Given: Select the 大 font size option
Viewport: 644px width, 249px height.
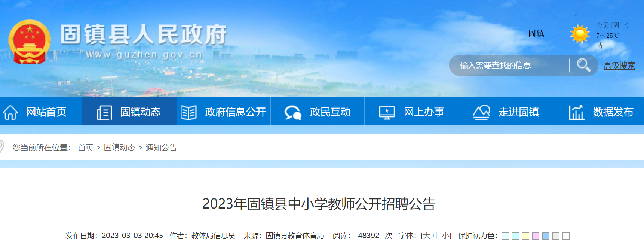Looking at the screenshot, I should pyautogui.click(x=426, y=236).
